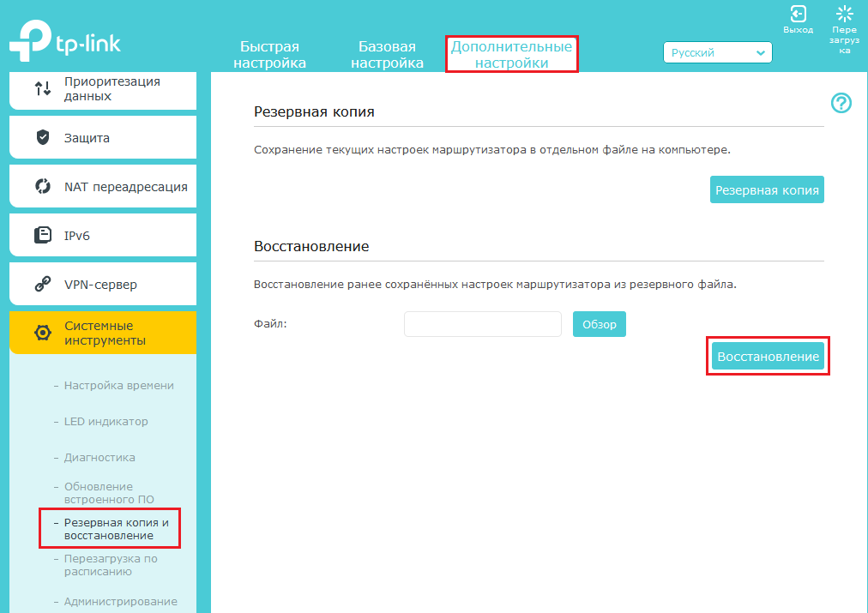Collapse the Системные инструменты section
This screenshot has width=868, height=613.
(x=103, y=333)
